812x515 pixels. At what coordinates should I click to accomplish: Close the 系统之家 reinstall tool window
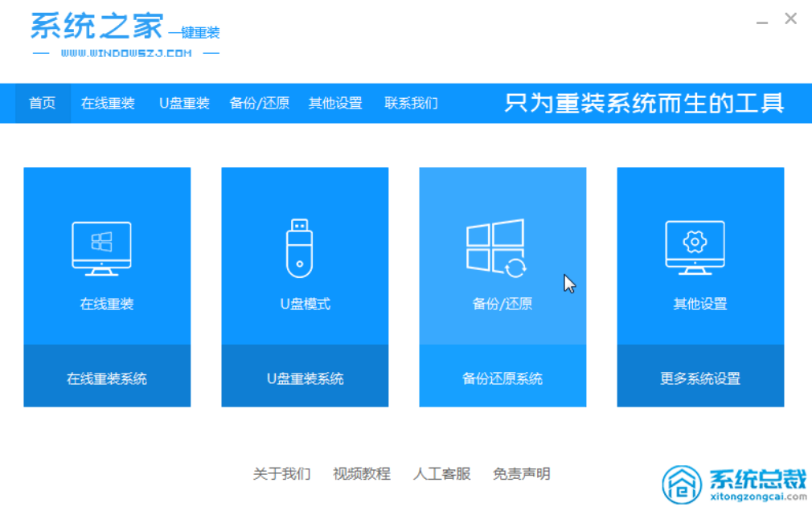point(790,19)
